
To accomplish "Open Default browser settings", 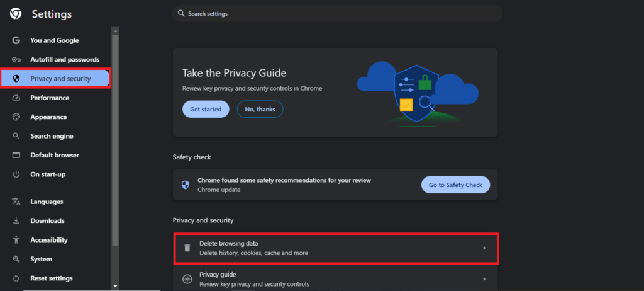I will coord(56,155).
